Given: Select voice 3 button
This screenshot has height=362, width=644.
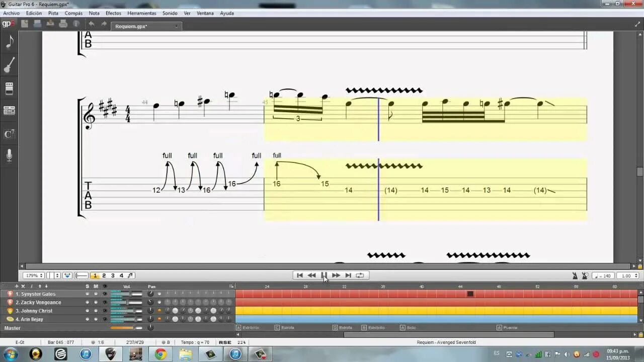Looking at the screenshot, I should (x=113, y=276).
